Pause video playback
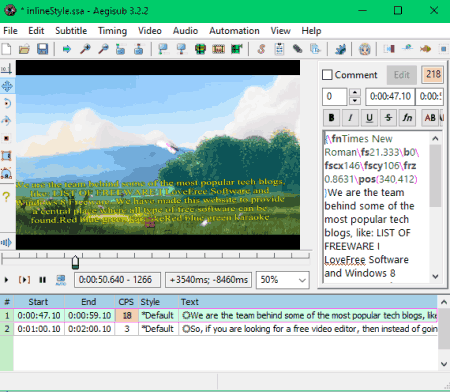Screen dimensions: 450x392 tap(42, 280)
